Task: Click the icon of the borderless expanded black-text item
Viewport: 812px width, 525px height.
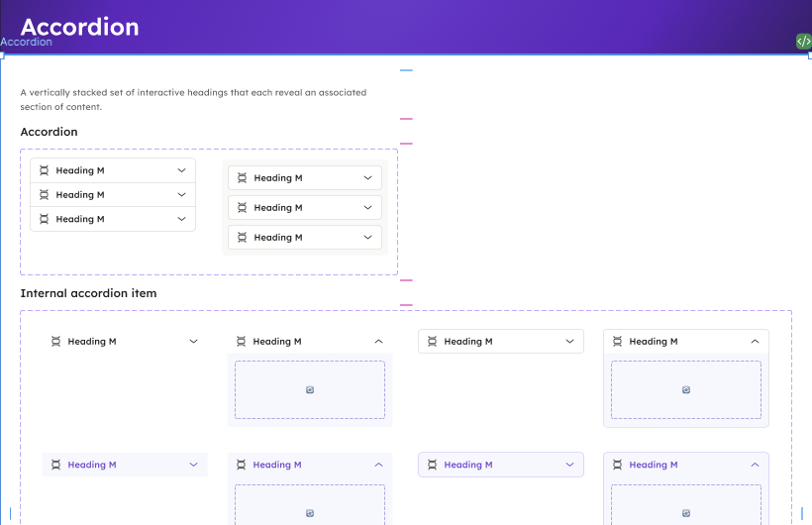Action: point(241,342)
